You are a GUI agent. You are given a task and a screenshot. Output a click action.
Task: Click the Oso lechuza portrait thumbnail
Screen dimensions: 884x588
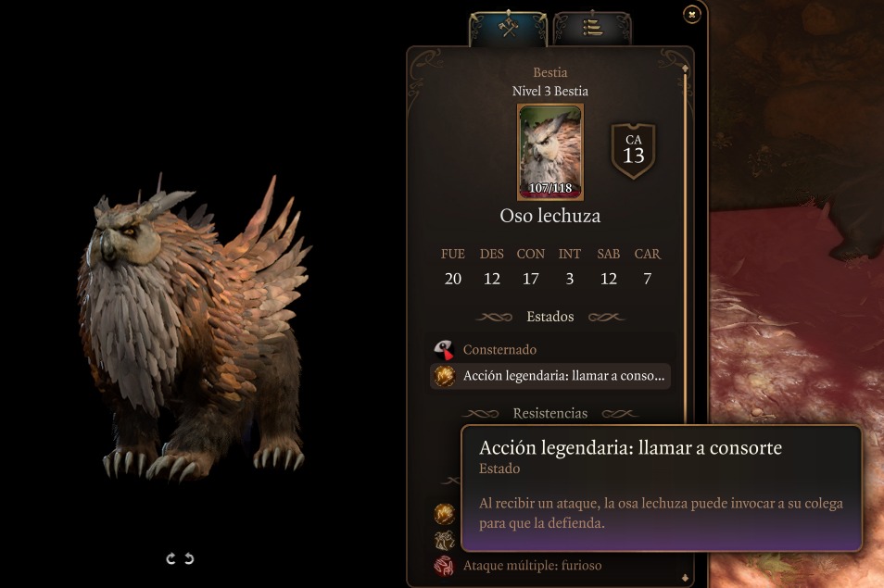(x=550, y=152)
